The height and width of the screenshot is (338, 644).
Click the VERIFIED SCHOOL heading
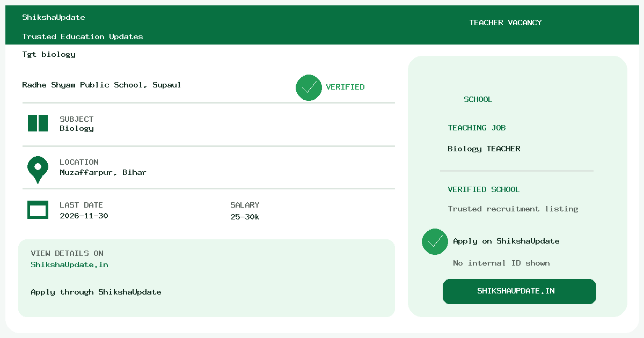[x=484, y=189]
